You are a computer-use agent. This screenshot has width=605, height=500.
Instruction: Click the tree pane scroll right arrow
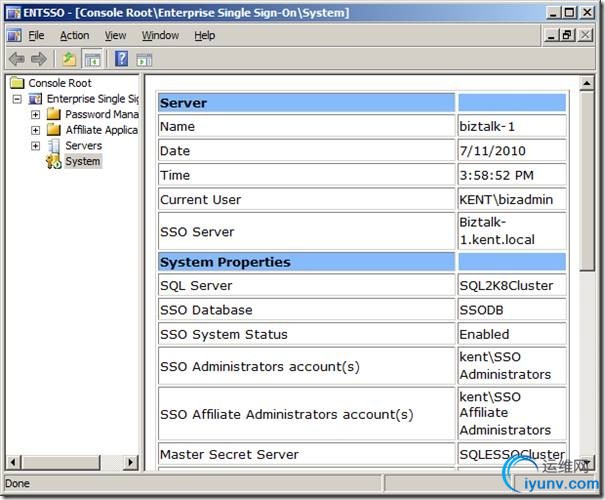click(x=131, y=462)
